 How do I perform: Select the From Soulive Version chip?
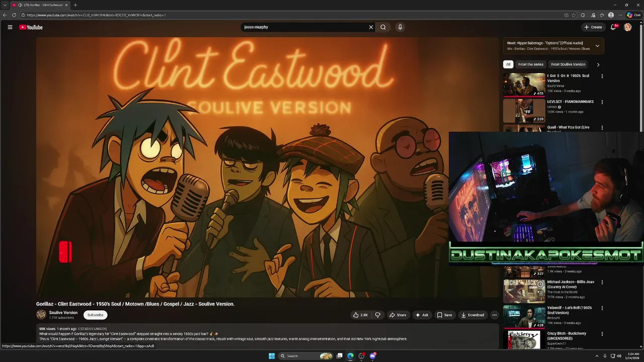point(568,64)
